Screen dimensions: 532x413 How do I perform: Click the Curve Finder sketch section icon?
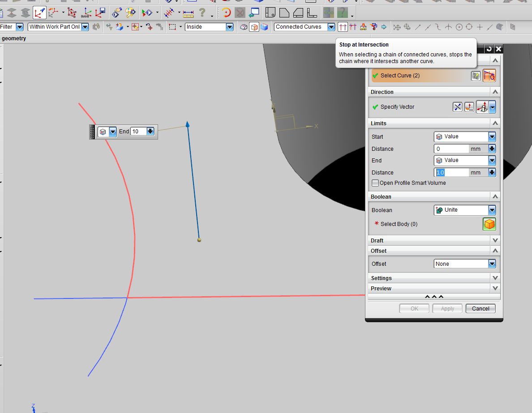(x=489, y=76)
